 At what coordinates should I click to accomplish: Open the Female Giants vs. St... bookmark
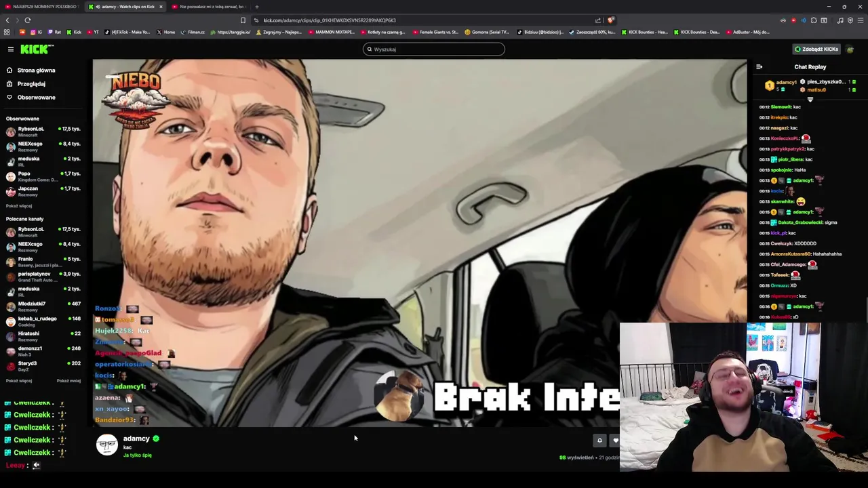point(435,32)
